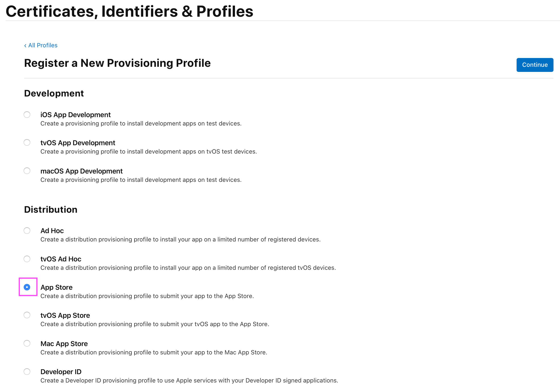Select the Ad Hoc distribution radio

point(27,231)
